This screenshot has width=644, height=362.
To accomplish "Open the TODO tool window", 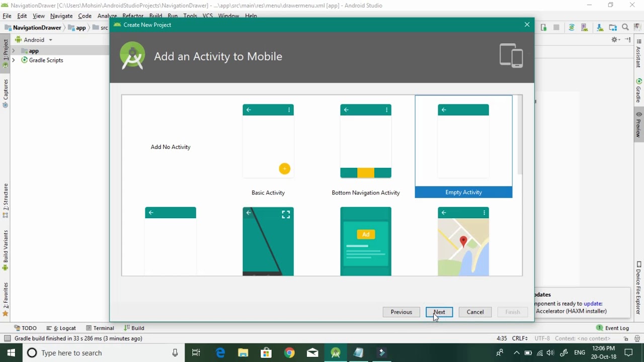I will [26, 328].
